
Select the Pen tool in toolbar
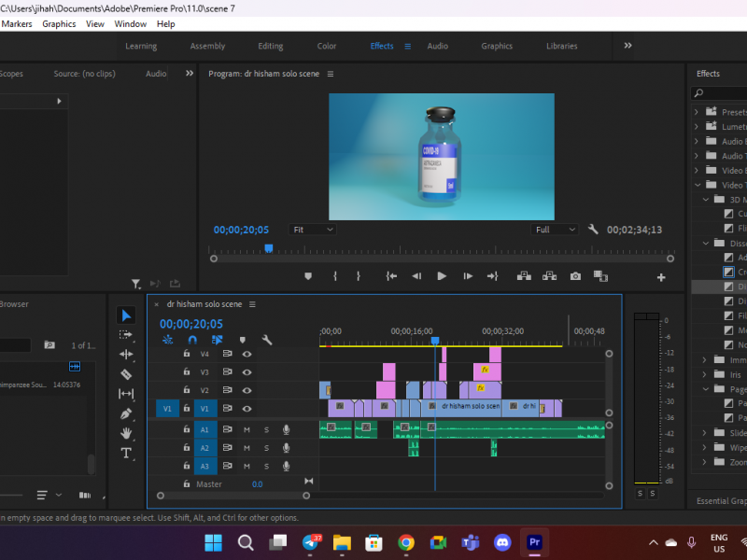tap(127, 413)
